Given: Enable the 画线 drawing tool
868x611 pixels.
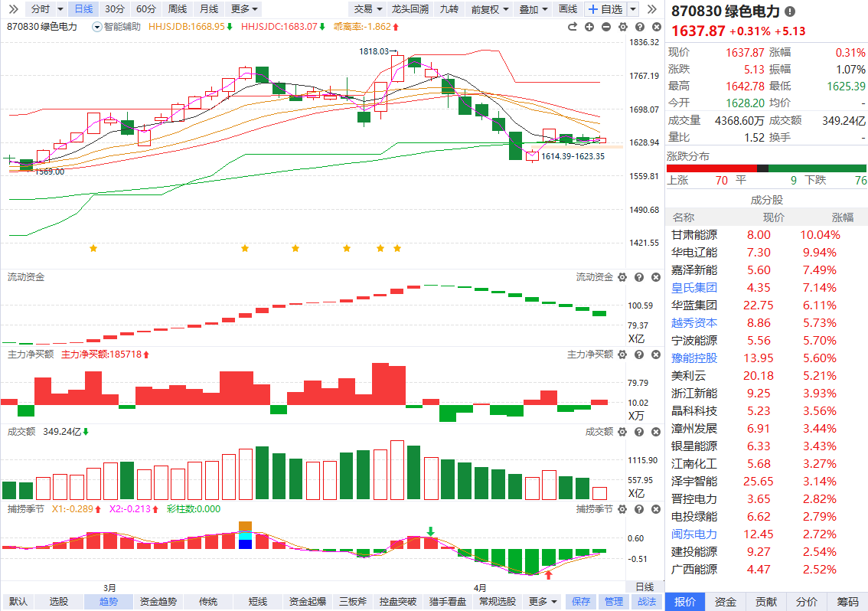Looking at the screenshot, I should 568,9.
